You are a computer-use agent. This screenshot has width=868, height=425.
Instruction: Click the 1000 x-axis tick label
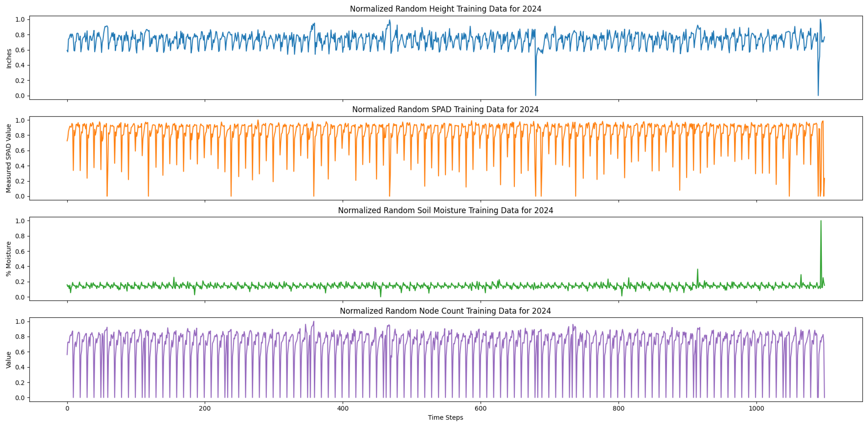pos(756,408)
